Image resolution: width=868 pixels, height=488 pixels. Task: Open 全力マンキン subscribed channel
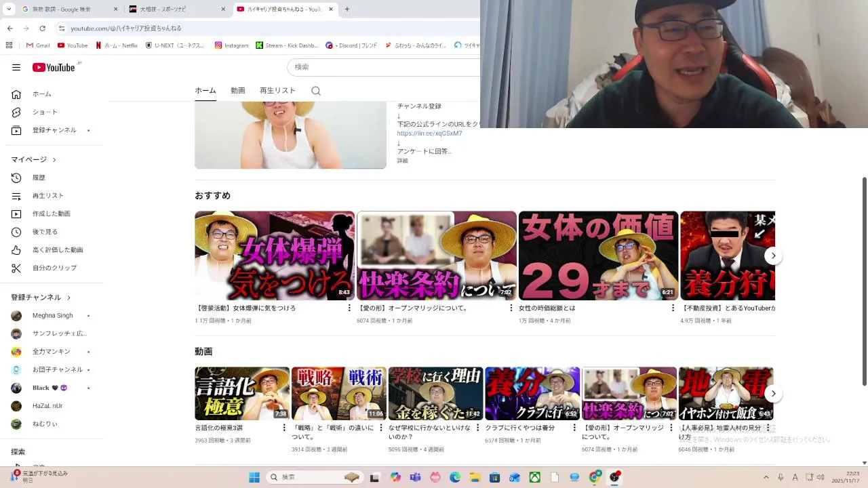pyautogui.click(x=52, y=352)
